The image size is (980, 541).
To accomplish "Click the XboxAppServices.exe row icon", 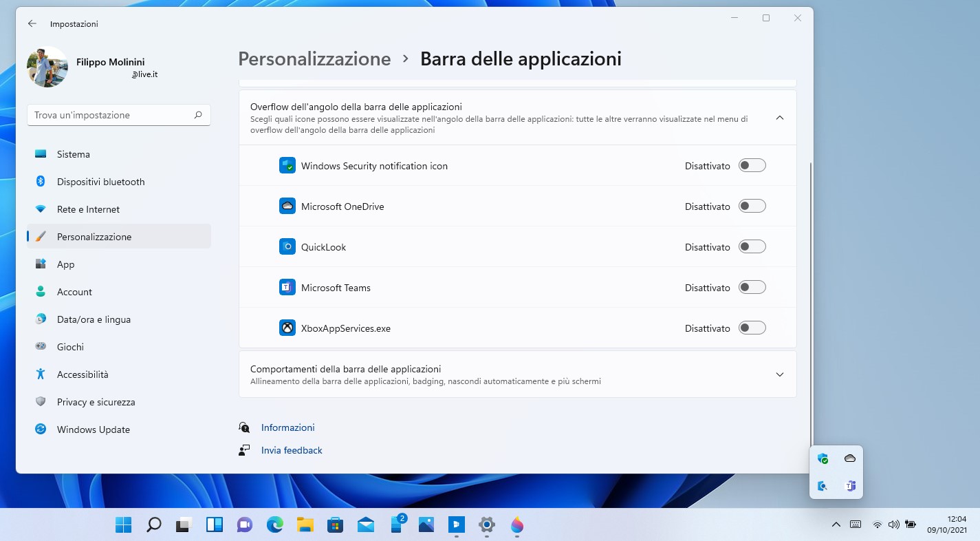I will (x=287, y=328).
